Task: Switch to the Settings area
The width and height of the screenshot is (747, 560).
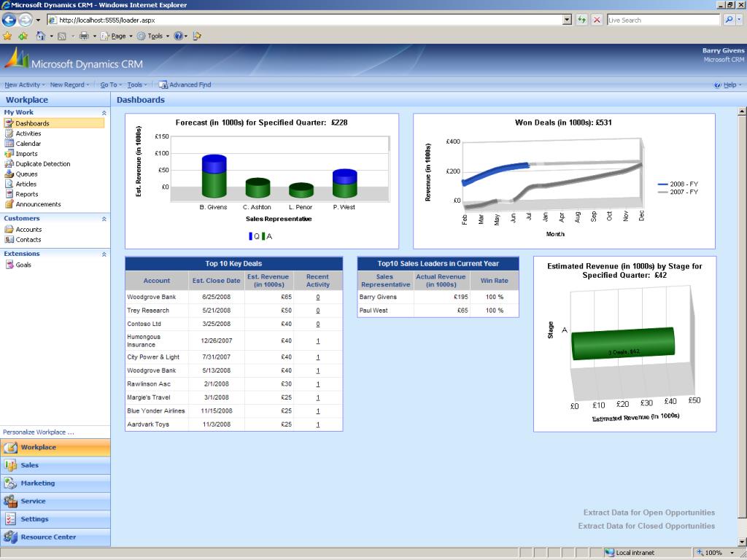Action: point(55,519)
